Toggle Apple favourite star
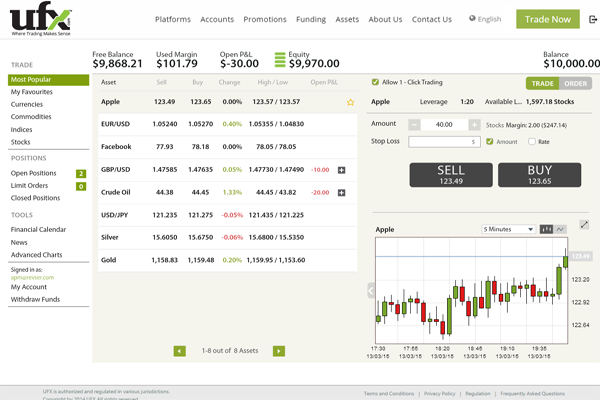This screenshot has width=600, height=400. coord(351,102)
